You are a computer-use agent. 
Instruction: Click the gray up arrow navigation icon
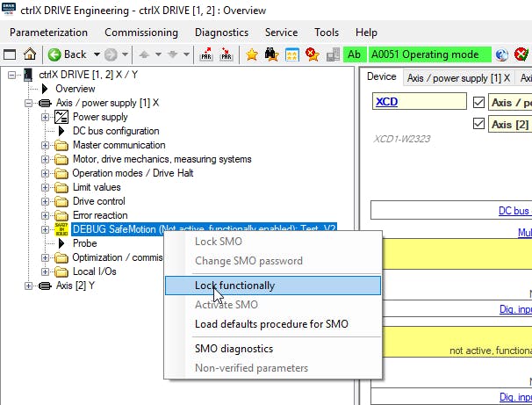[x=144, y=54]
